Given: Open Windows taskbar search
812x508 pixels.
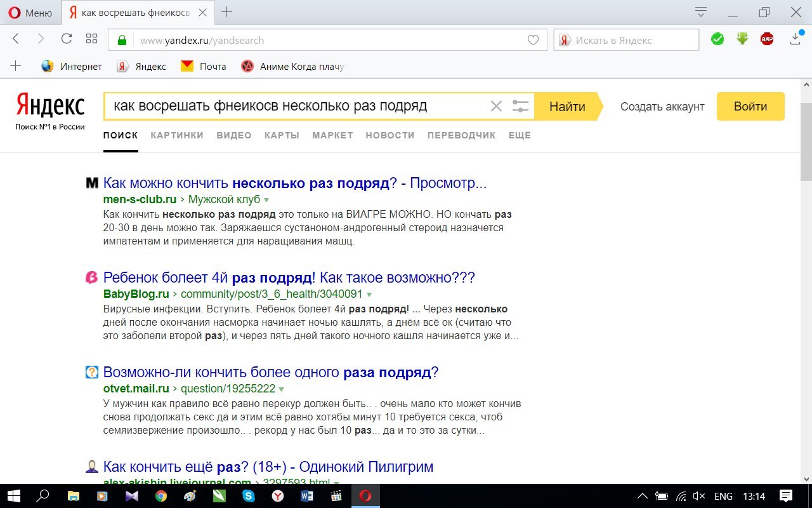Looking at the screenshot, I should click(x=43, y=496).
